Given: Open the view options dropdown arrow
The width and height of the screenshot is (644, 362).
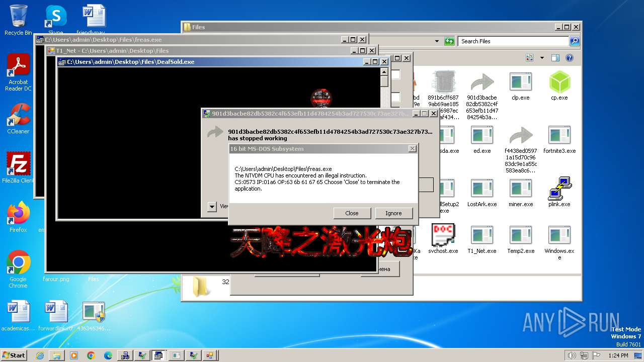Looking at the screenshot, I should point(542,58).
